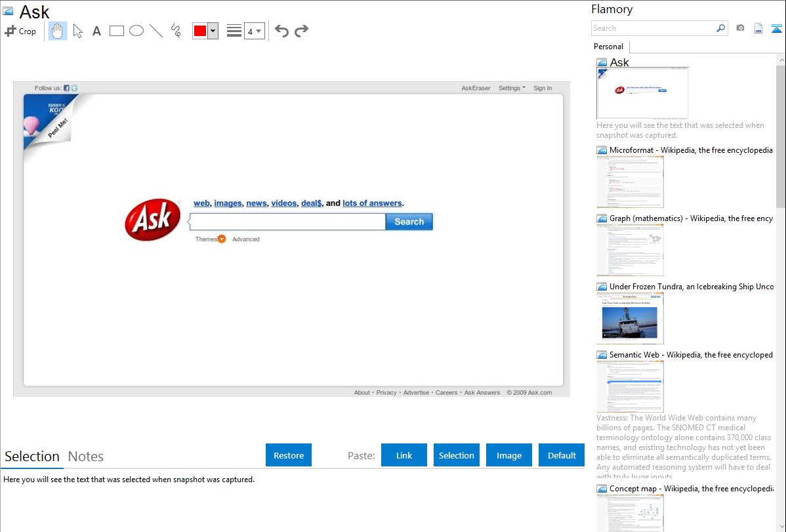The height and width of the screenshot is (532, 786).
Task: Click snapshot icon beside Microformat title
Action: pyautogui.click(x=602, y=150)
